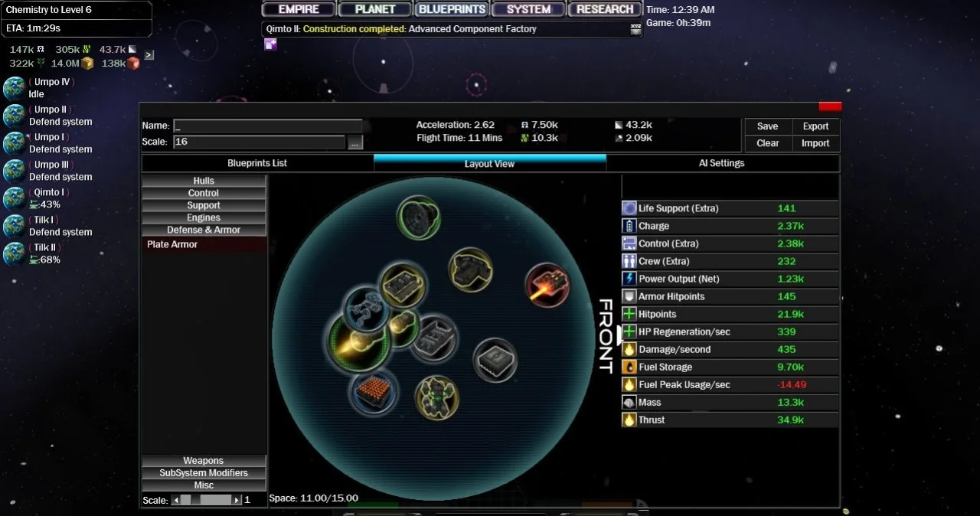This screenshot has width=980, height=516.
Task: Switch to the Blueprints List tab
Action: [x=257, y=163]
